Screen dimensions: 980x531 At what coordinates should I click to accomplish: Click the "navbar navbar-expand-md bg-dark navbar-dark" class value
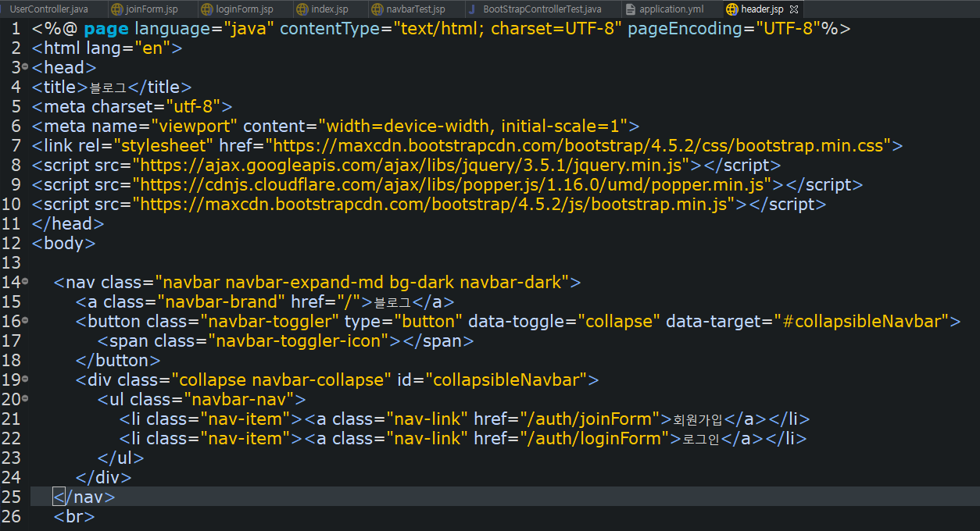363,283
